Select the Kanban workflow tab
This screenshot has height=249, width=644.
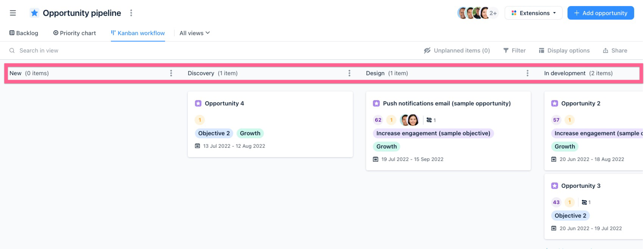[x=138, y=33]
